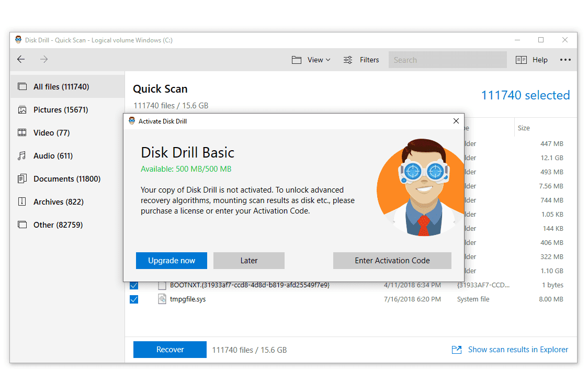Click the Search input field
Screen dimensions: 588x392
[447, 60]
